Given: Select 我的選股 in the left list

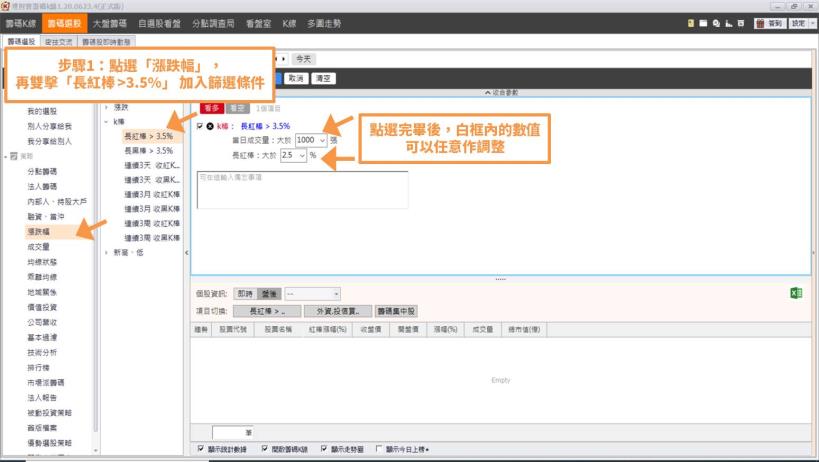Looking at the screenshot, I should tap(42, 111).
